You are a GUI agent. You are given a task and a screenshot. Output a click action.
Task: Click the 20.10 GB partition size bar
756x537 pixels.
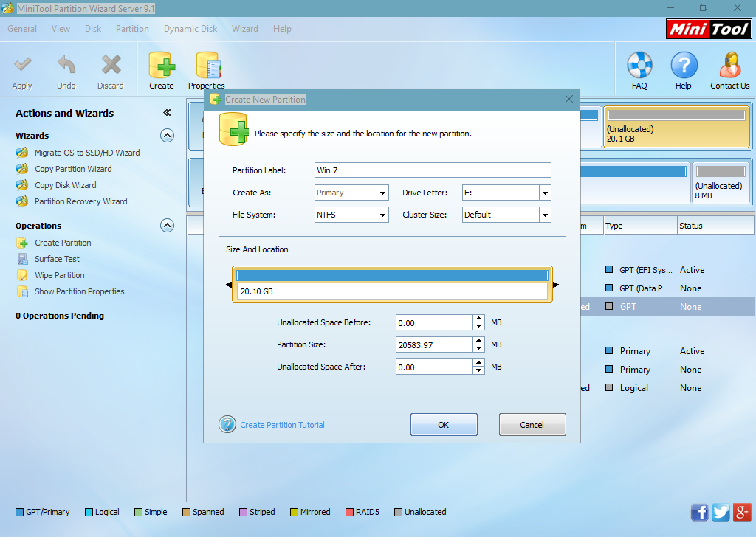[x=392, y=284]
